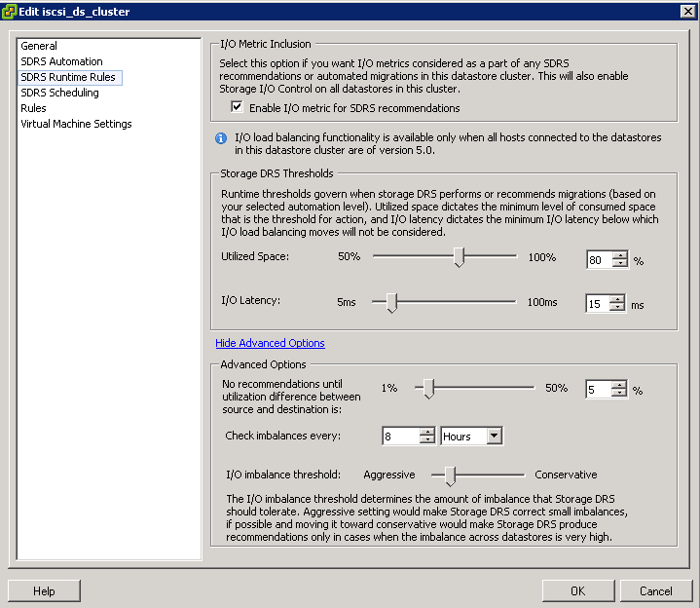700x608 pixels.
Task: Disable I/O metric for SDRS recommendations checkbox
Action: pos(237,107)
